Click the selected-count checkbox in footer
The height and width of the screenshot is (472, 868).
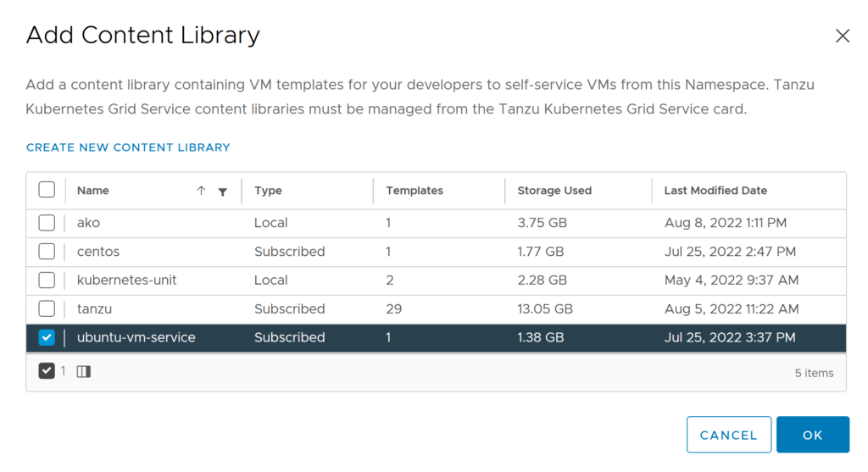tap(47, 371)
